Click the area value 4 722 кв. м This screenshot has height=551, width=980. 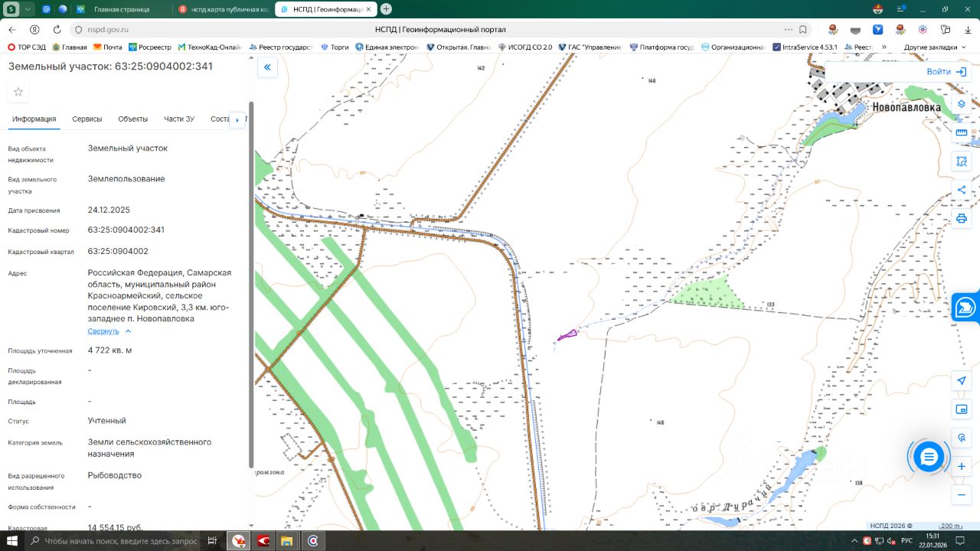click(x=110, y=350)
